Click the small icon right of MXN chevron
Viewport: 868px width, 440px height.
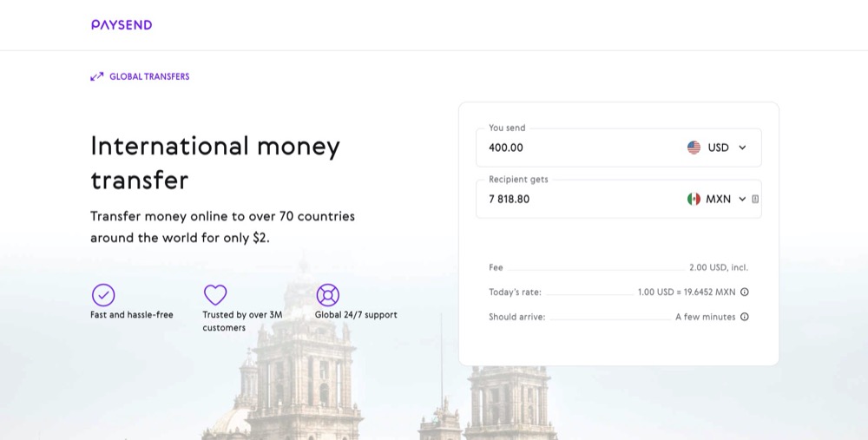point(755,200)
